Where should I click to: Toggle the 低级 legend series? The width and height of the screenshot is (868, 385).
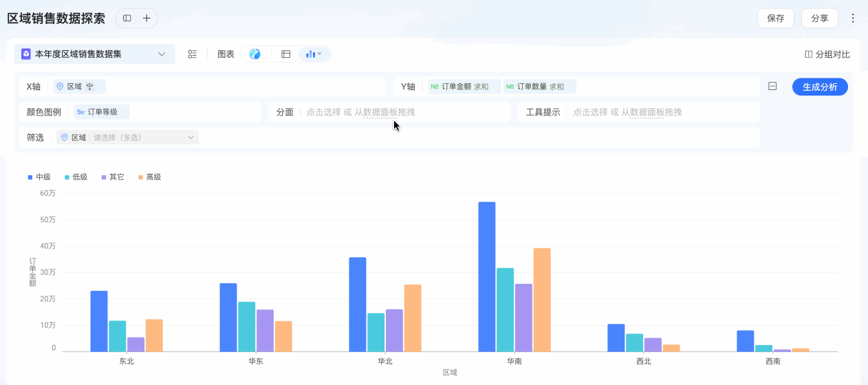coord(76,177)
